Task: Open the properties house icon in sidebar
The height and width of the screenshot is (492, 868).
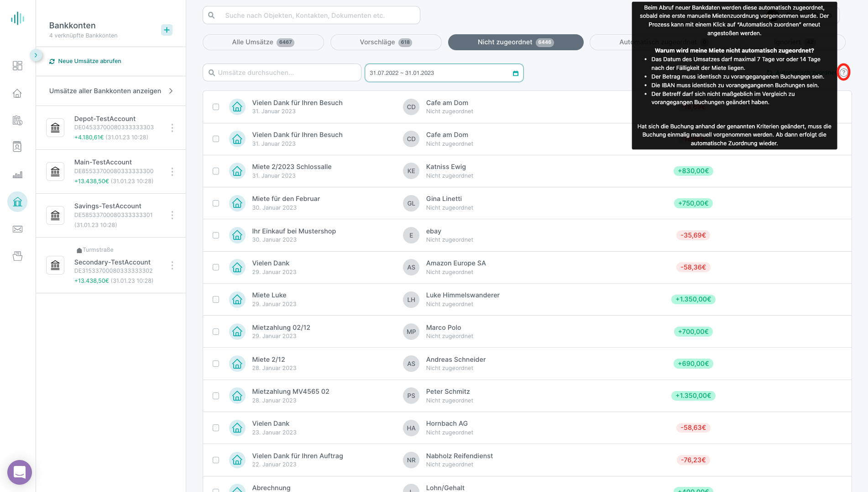Action: (17, 93)
